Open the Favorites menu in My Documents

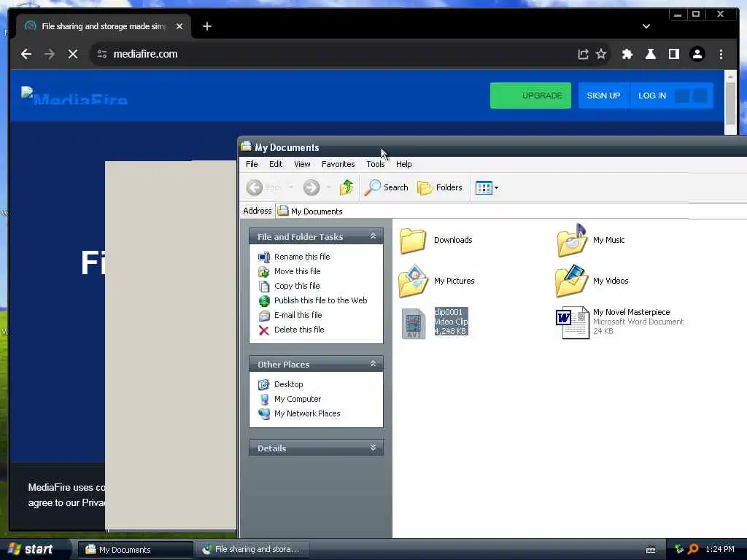click(338, 164)
